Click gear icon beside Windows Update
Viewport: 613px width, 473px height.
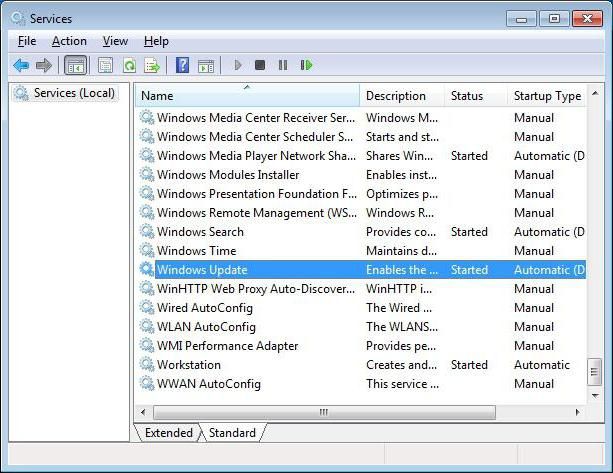147,269
